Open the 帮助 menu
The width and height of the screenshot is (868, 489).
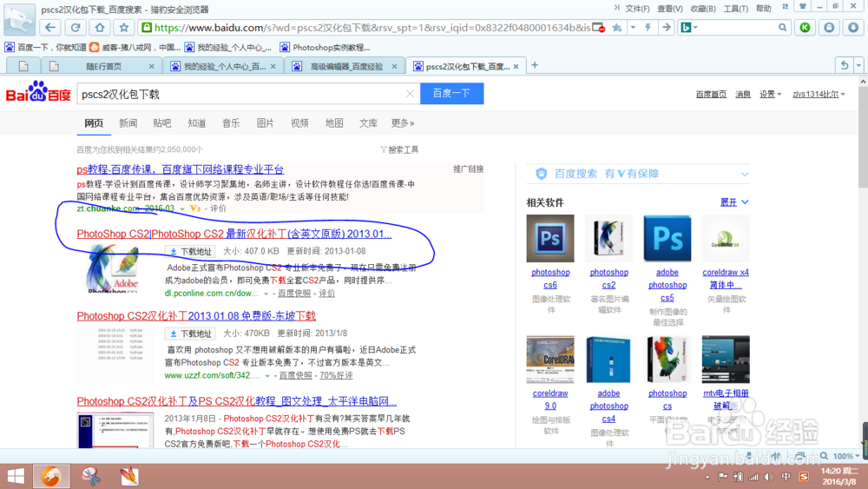(x=763, y=9)
